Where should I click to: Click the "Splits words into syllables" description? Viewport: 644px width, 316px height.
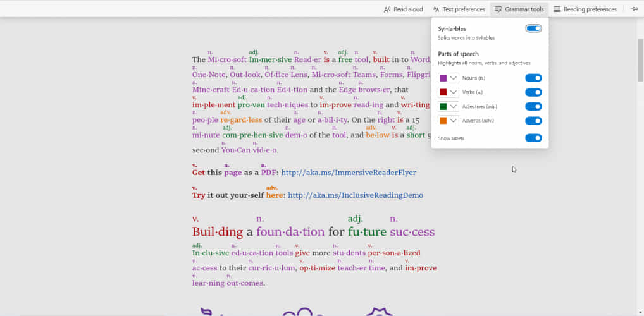(466, 38)
